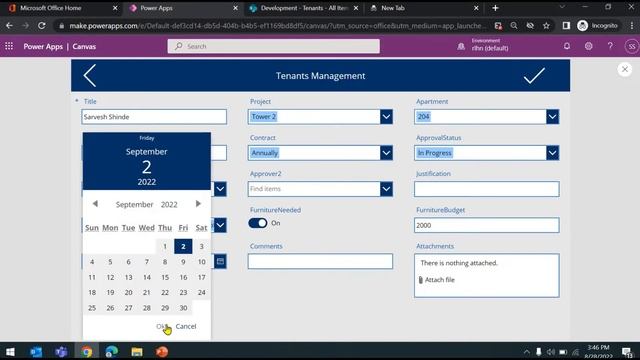The image size is (640, 360).
Task: Close the app preview with X button
Action: [x=624, y=69]
